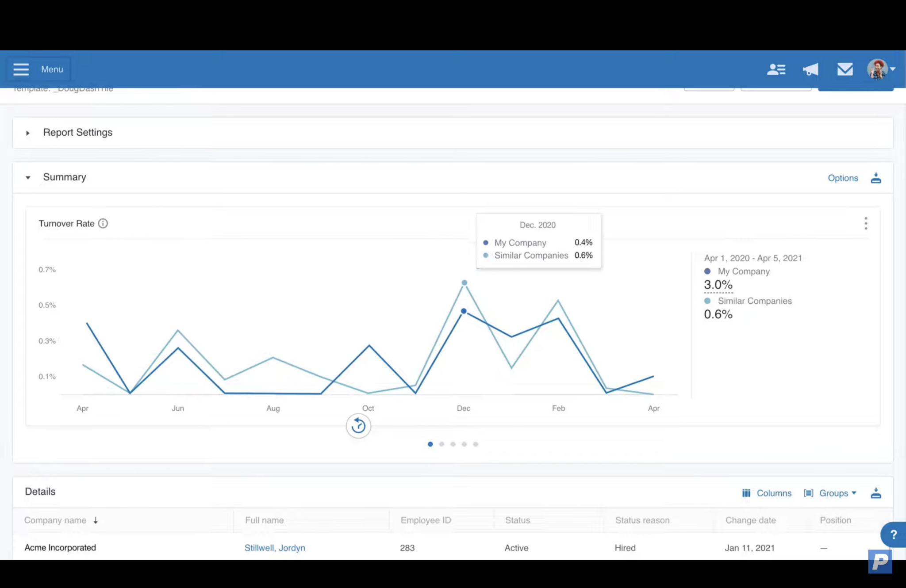Open the chart's three-dot options menu
The image size is (906, 588).
click(x=866, y=223)
